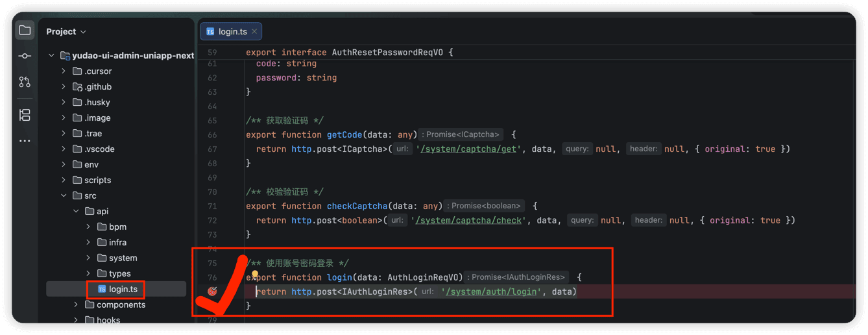
Task: Open the Project tool window folder icon
Action: (x=25, y=31)
